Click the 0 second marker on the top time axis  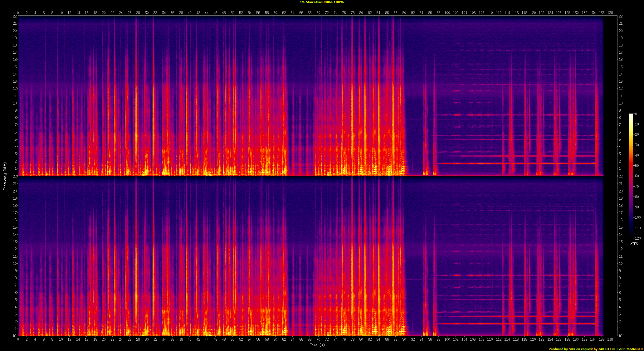coord(18,13)
